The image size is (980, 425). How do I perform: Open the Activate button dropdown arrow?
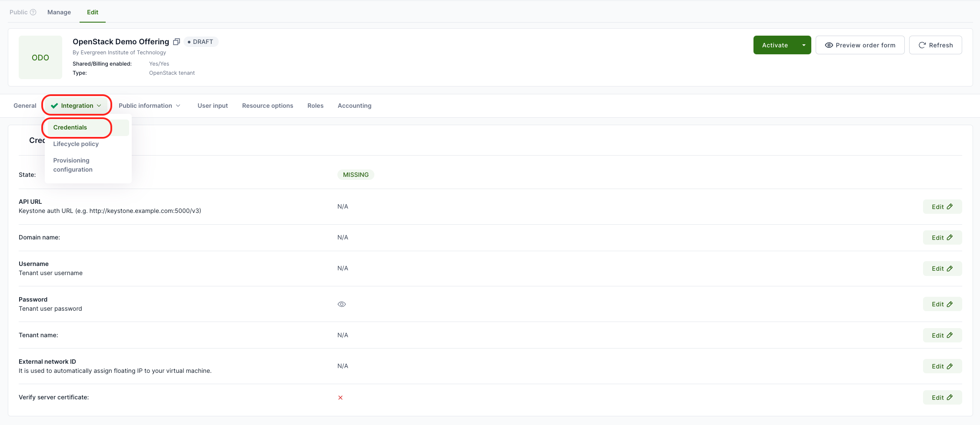point(803,45)
